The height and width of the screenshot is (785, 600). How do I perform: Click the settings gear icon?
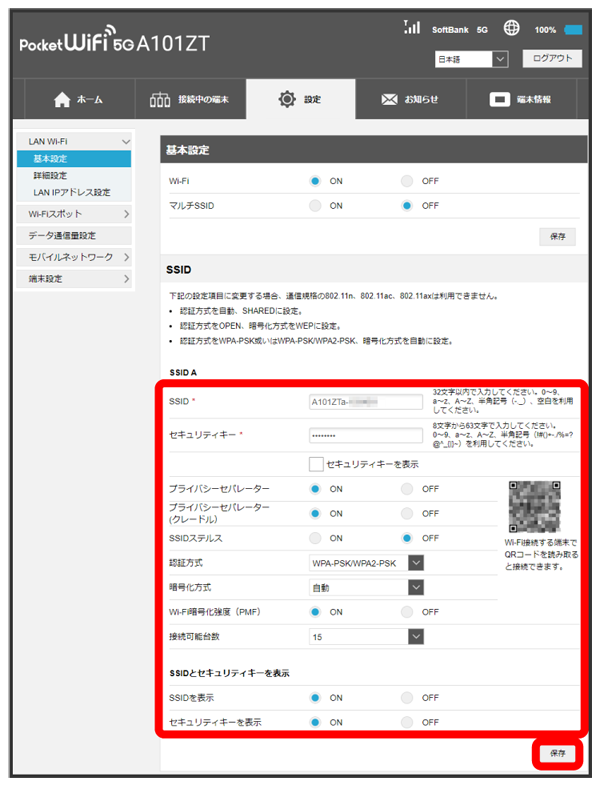[287, 100]
